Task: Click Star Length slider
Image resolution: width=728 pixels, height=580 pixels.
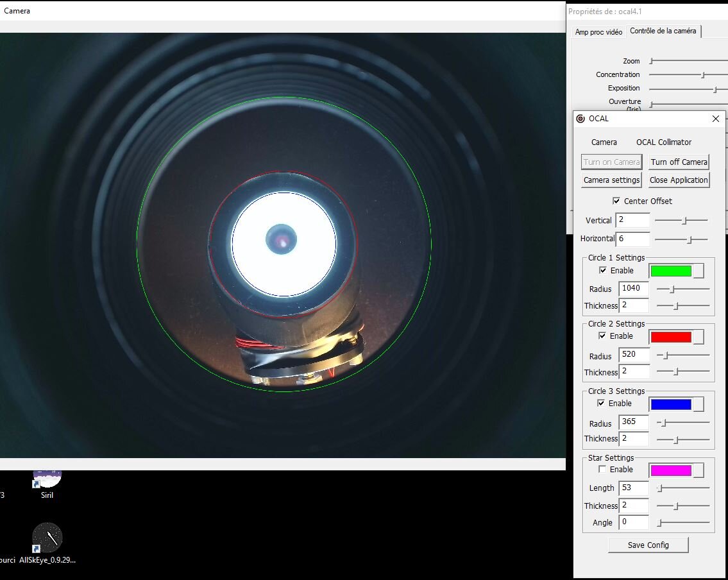Action: (683, 488)
